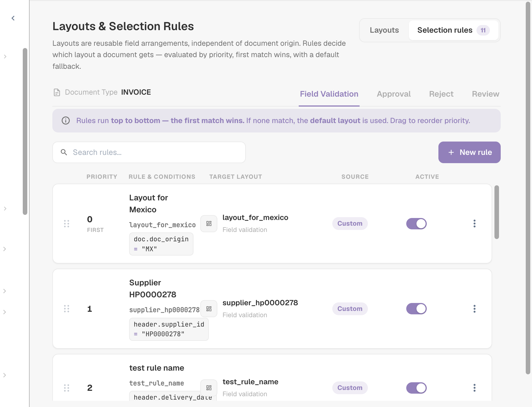The width and height of the screenshot is (532, 407).
Task: Click Custom badge for Layout for Mexico
Action: tap(350, 224)
